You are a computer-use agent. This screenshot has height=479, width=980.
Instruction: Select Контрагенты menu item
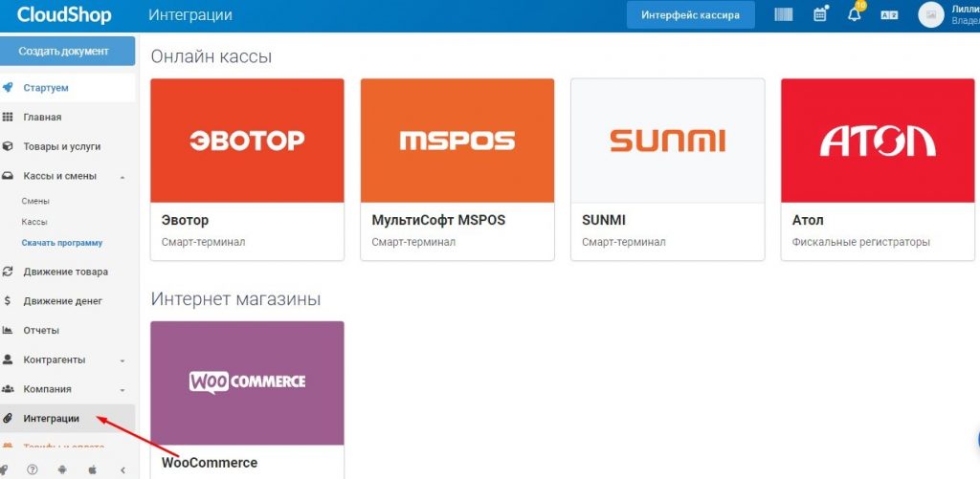tap(55, 359)
